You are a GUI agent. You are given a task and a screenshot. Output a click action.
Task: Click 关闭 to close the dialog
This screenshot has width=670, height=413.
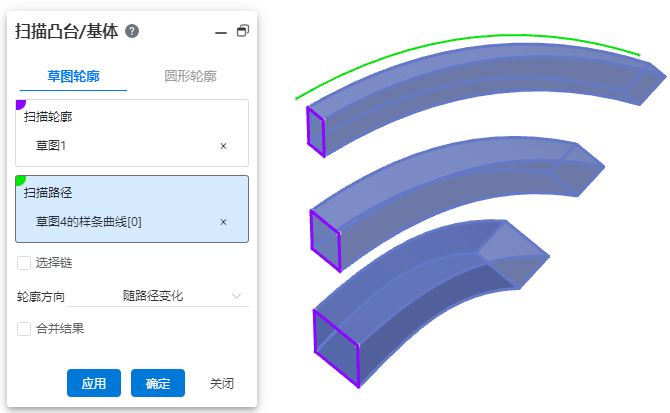click(x=222, y=384)
